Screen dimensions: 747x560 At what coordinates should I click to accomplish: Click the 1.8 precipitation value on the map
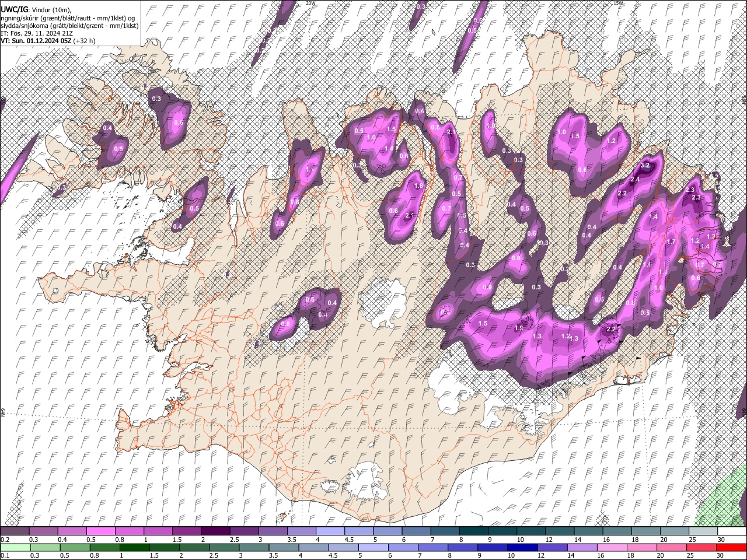click(x=418, y=186)
